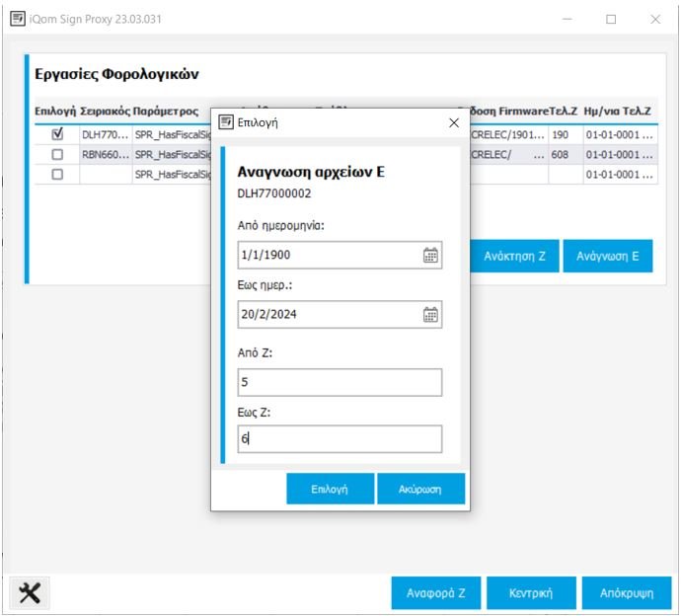Image resolution: width=681 pixels, height=616 pixels.
Task: Click the Από ημερομηνία date field
Action: coord(328,255)
